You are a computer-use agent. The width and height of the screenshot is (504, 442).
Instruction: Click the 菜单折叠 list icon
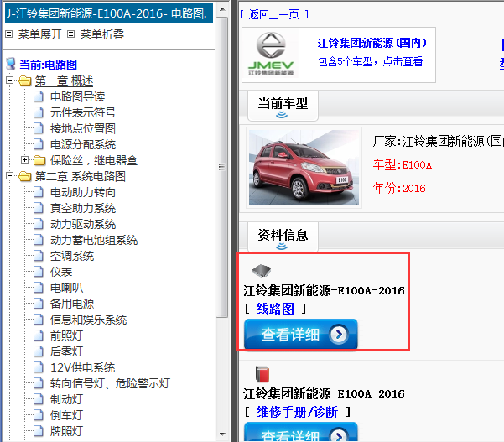71,34
